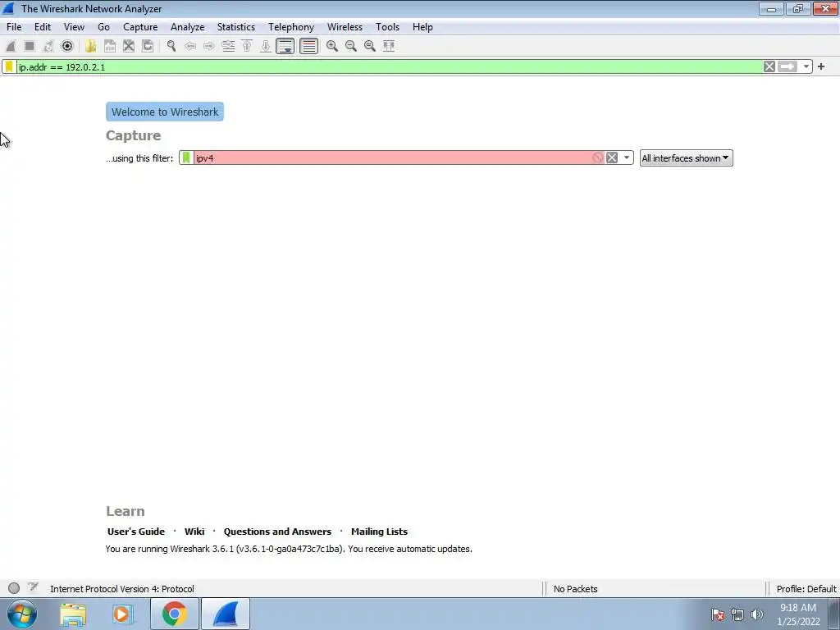Open the Wiki link

(194, 532)
